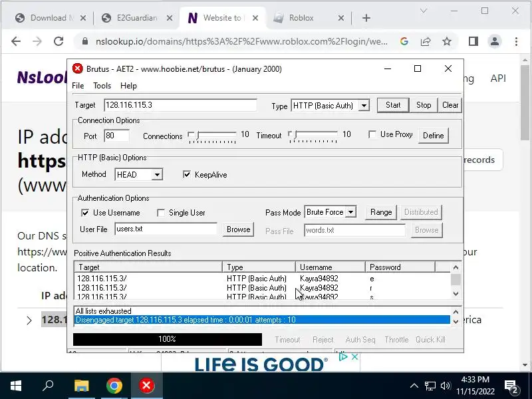Toggle the Use Proxy checkbox
The height and width of the screenshot is (399, 532).
pyautogui.click(x=372, y=135)
